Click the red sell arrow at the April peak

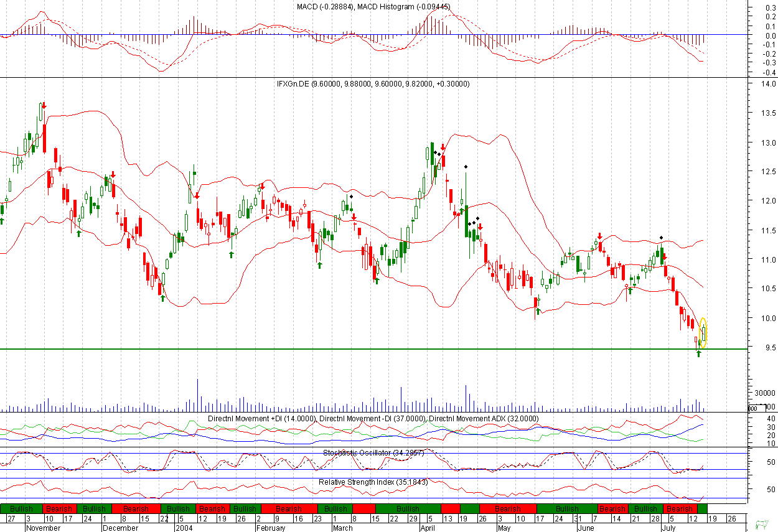pos(443,149)
